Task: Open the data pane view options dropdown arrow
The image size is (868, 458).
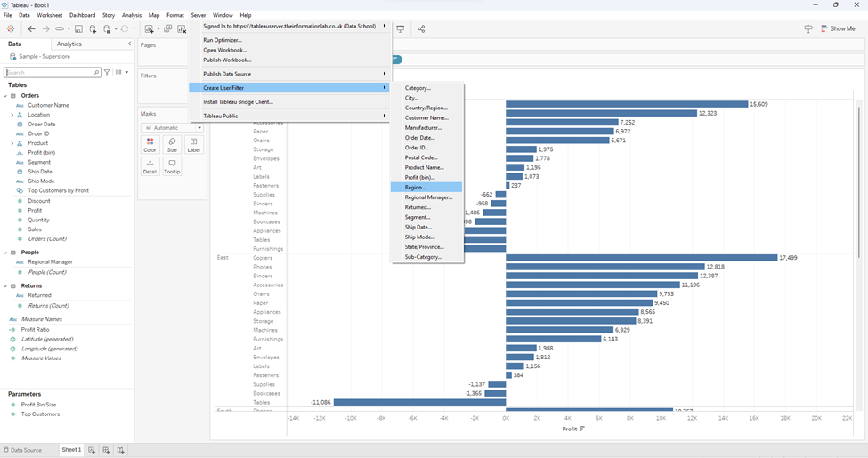Action: pos(126,72)
